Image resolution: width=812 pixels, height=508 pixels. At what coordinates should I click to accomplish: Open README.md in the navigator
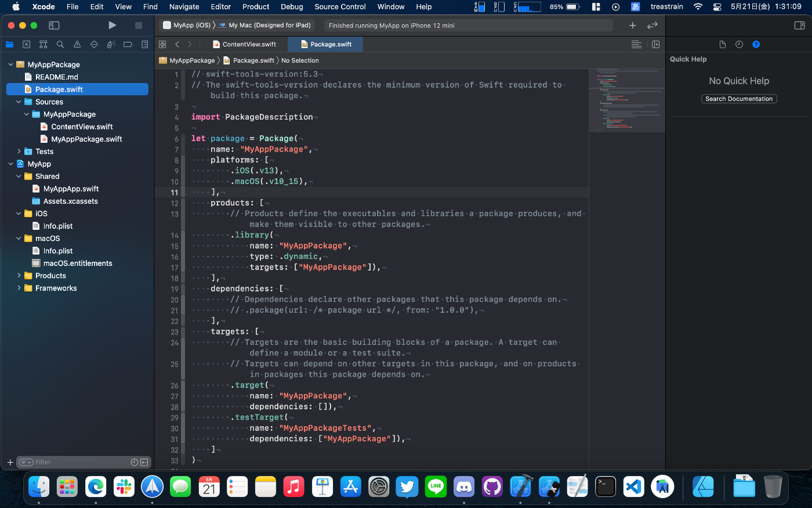56,77
